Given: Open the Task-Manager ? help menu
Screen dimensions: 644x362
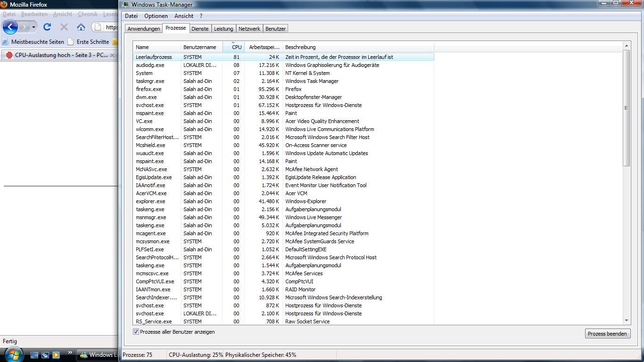Looking at the screenshot, I should [201, 16].
